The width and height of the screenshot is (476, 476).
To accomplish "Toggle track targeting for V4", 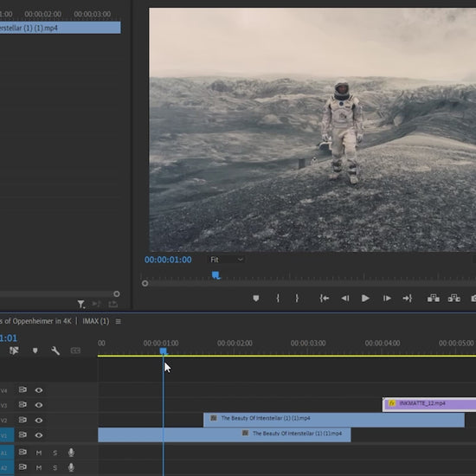I will 4,390.
